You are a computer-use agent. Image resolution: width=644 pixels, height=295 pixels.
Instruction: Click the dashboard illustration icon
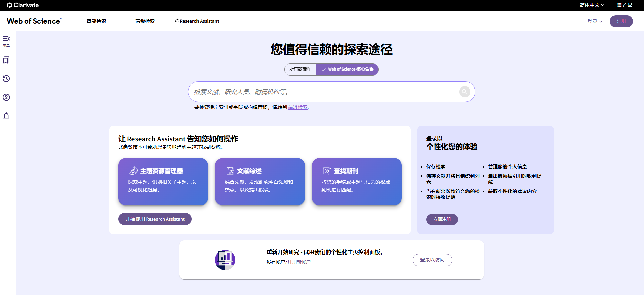tap(225, 260)
